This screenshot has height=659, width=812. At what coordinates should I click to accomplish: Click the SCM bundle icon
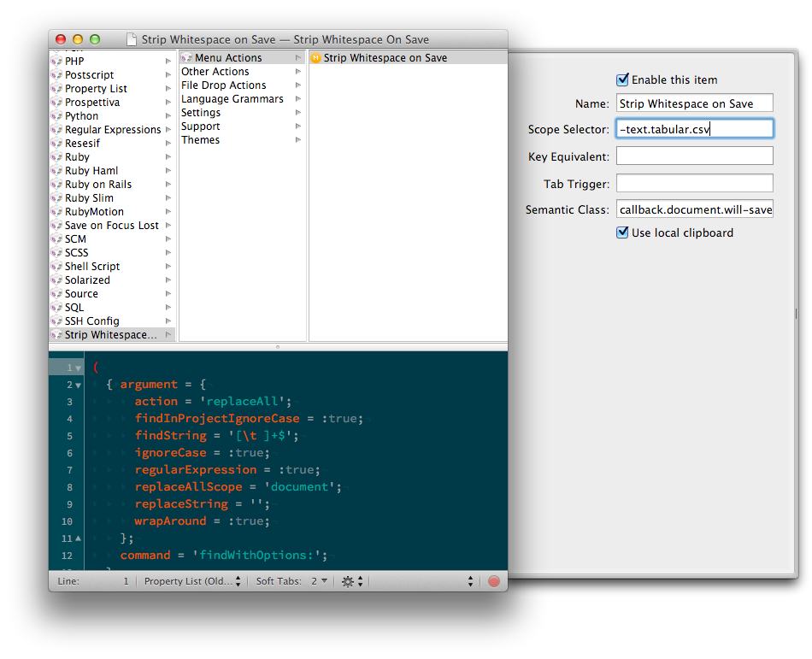[x=56, y=239]
